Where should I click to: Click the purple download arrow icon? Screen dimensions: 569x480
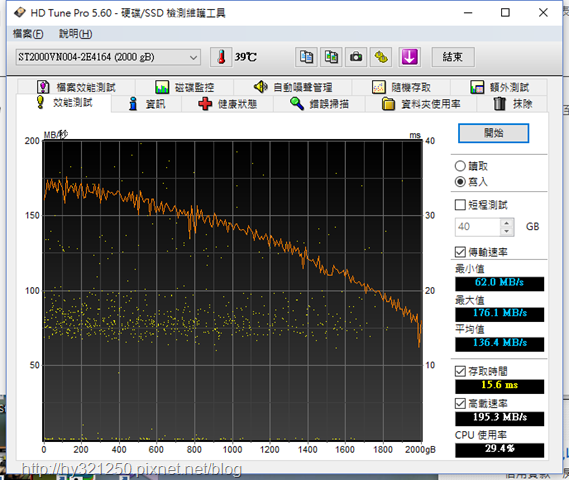(x=409, y=57)
